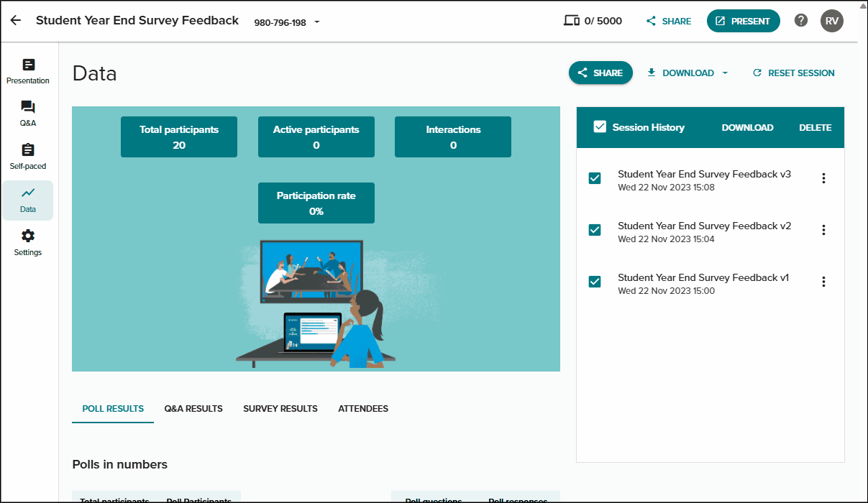The width and height of the screenshot is (868, 503).
Task: Uncheck Student Year End Survey Feedback v2
Action: point(595,230)
